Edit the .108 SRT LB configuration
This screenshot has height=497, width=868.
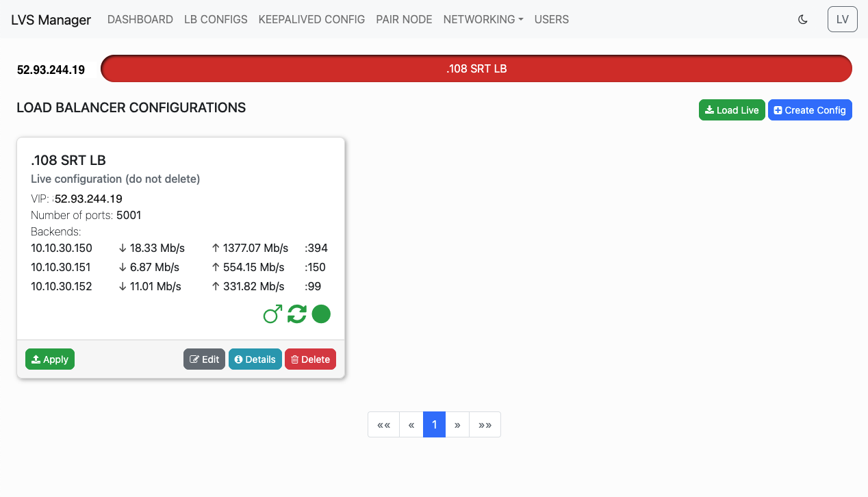click(204, 359)
